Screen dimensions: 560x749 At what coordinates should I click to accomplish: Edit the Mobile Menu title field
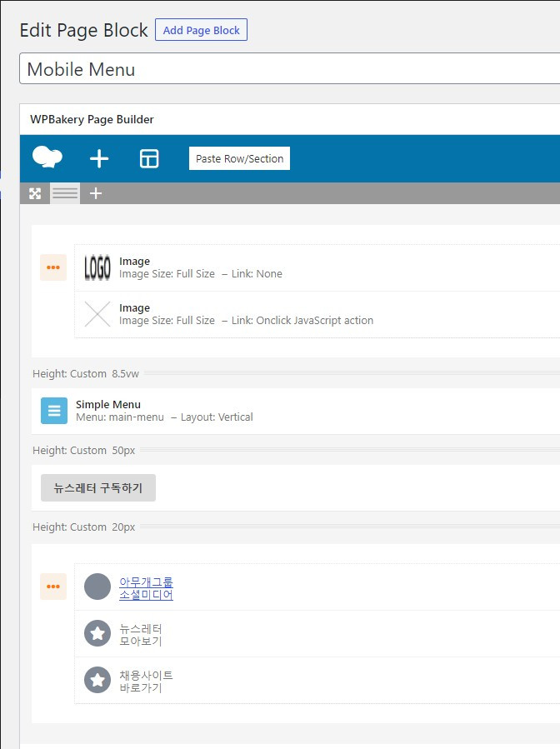[x=289, y=69]
